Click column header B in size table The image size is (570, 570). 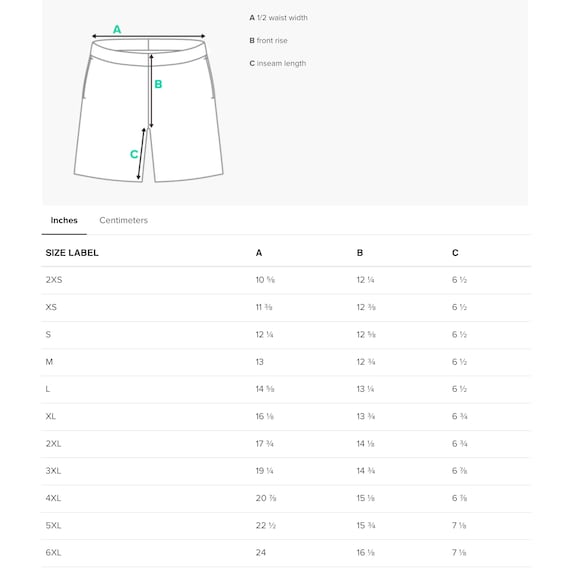(360, 253)
